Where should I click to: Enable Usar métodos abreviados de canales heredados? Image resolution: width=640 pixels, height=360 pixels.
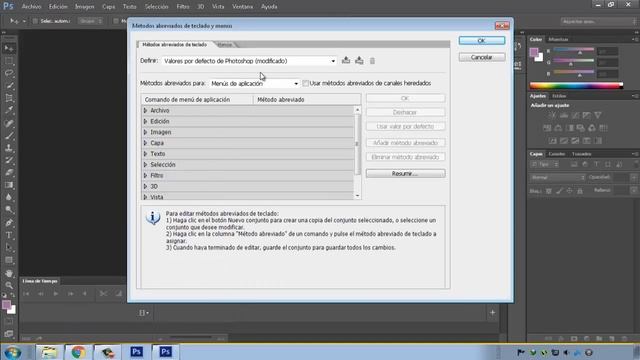(305, 83)
